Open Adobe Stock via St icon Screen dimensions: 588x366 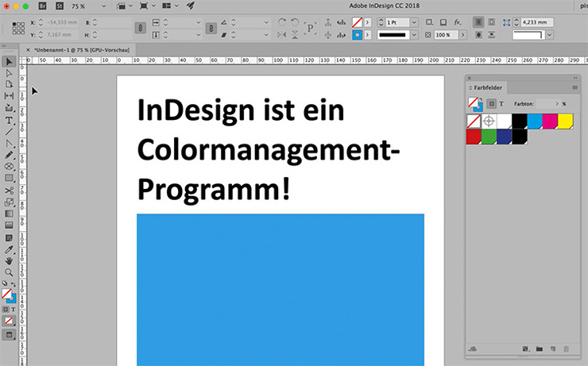point(60,6)
